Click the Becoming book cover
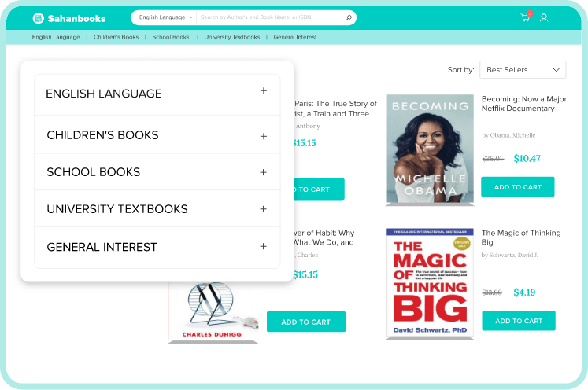588x390 pixels. [x=430, y=149]
